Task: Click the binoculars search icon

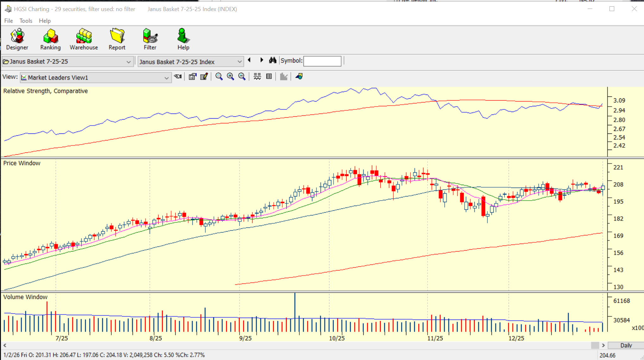Action: point(272,60)
